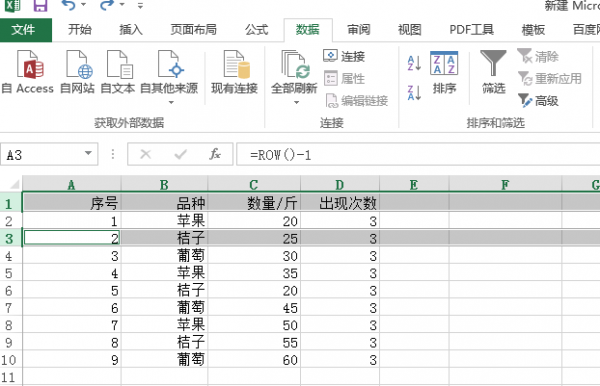
Task: Select column E header
Action: (x=414, y=185)
